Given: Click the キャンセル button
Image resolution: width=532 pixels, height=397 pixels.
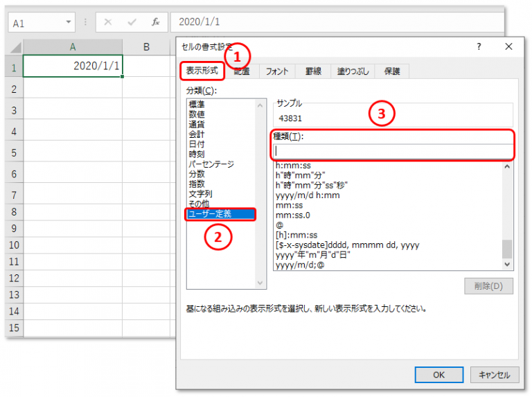Looking at the screenshot, I should pyautogui.click(x=494, y=375).
